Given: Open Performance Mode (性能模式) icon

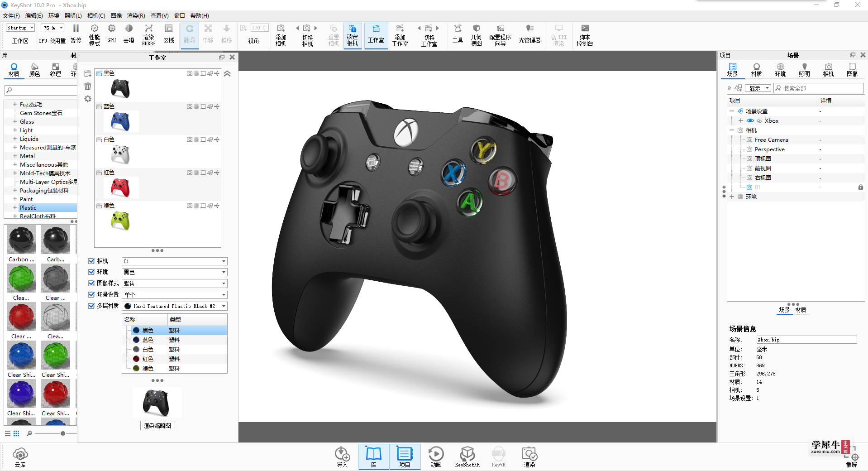Looking at the screenshot, I should (94, 34).
